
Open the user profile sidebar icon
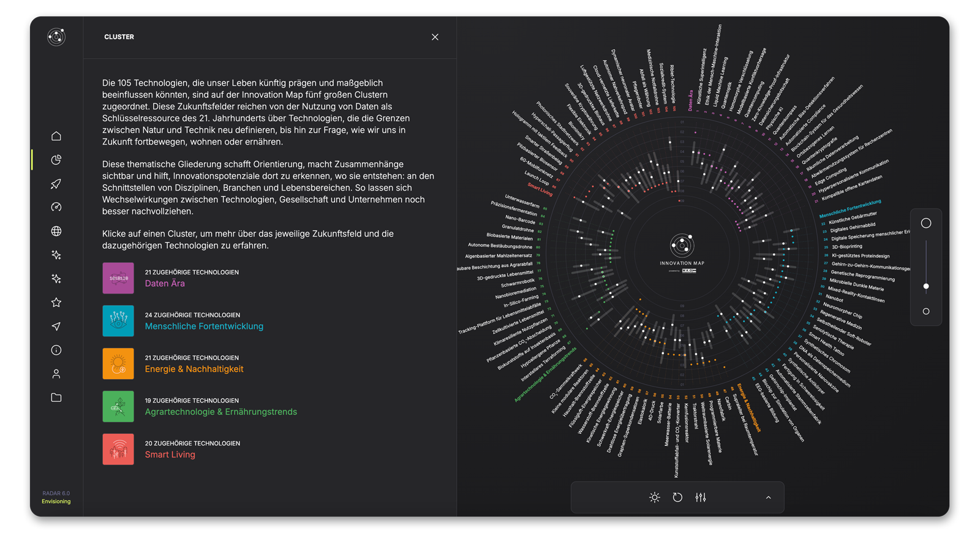(56, 374)
